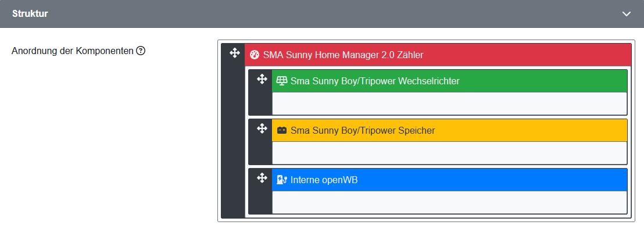Click the gauge icon of the Zähler component
This screenshot has height=225, width=644.
255,55
